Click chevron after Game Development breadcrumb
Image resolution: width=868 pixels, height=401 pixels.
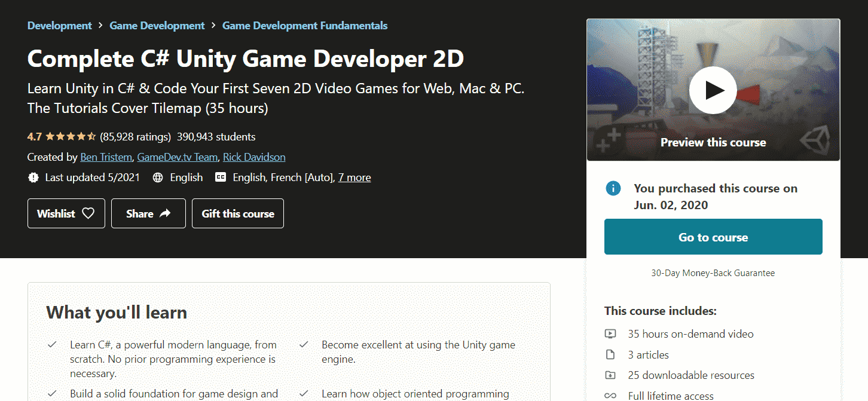pyautogui.click(x=213, y=26)
